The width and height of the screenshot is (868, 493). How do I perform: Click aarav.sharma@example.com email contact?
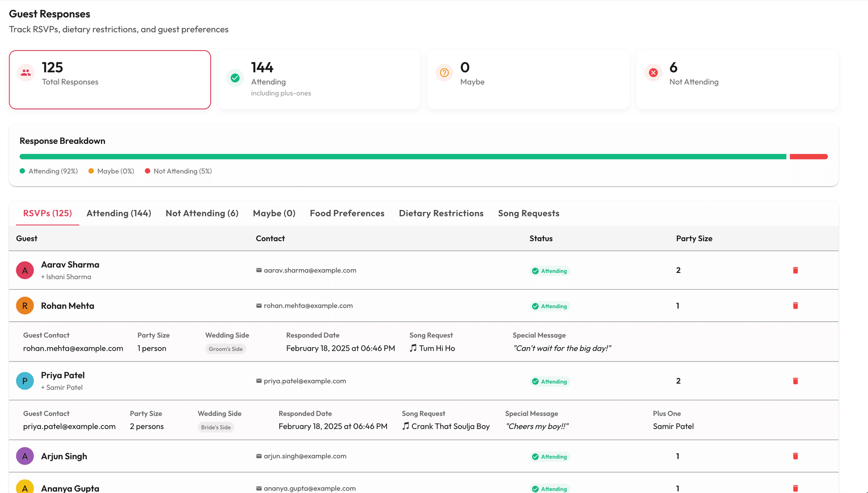pos(310,270)
